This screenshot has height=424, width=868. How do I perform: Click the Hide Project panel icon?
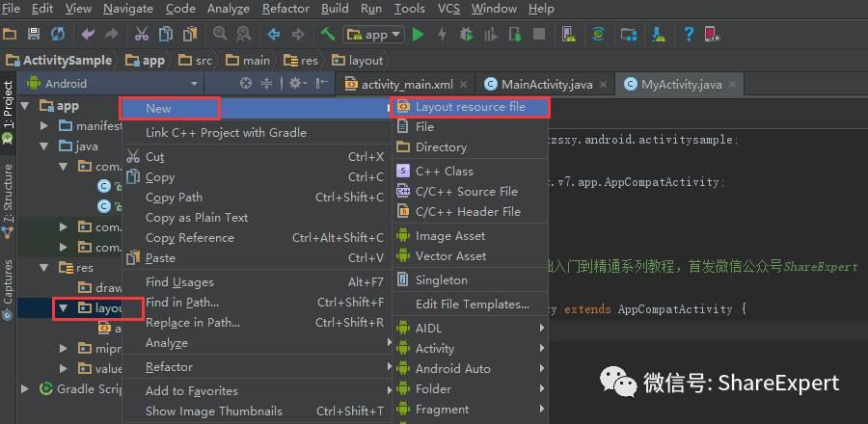coord(321,84)
